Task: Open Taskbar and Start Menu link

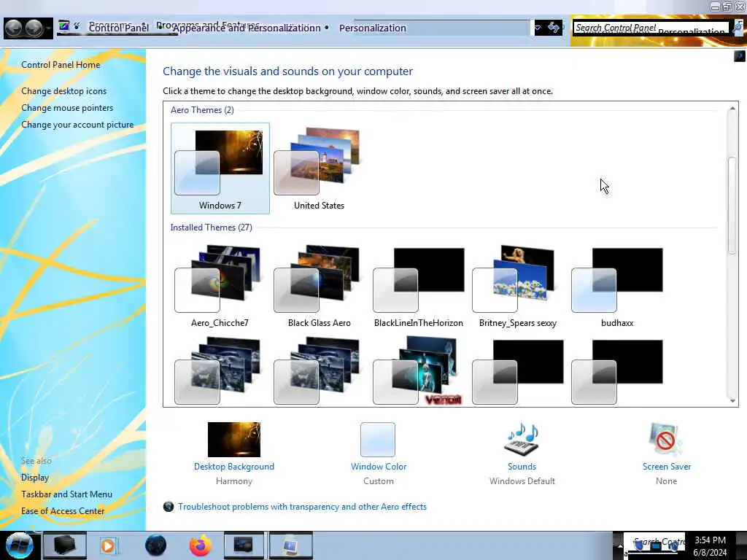Action: (x=66, y=494)
